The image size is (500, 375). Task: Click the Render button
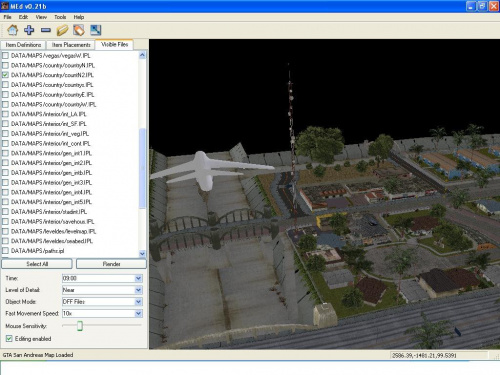click(111, 264)
